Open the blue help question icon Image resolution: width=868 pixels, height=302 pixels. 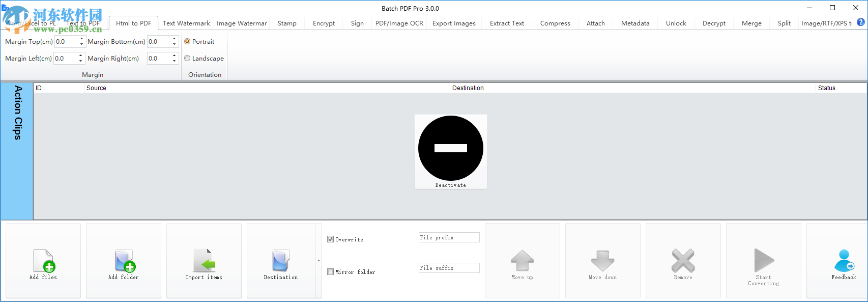click(x=861, y=22)
